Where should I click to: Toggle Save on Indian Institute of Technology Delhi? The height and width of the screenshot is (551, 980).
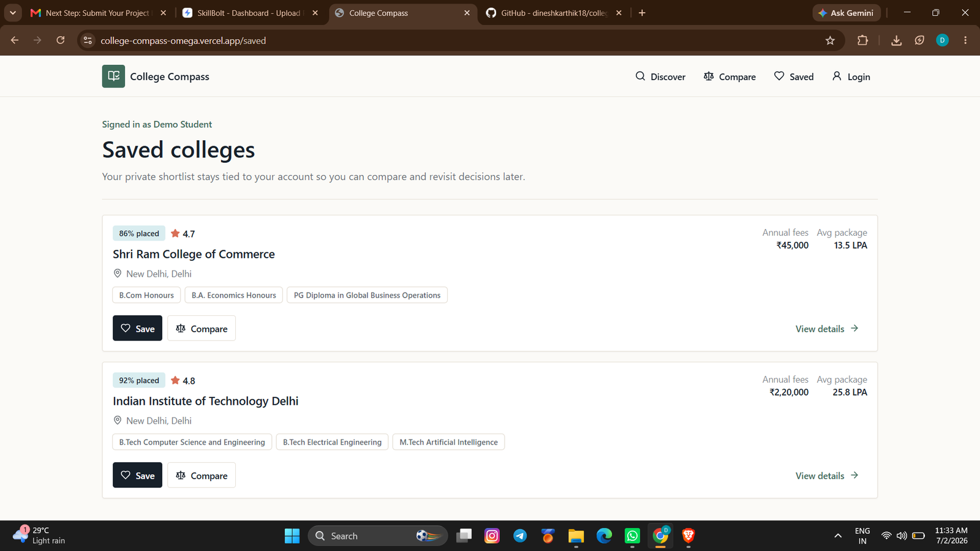[x=137, y=475]
